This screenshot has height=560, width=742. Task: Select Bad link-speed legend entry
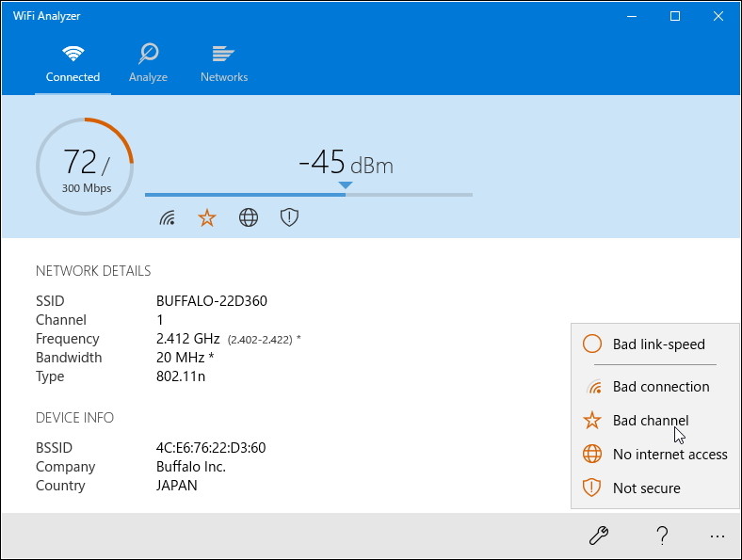pyautogui.click(x=657, y=344)
